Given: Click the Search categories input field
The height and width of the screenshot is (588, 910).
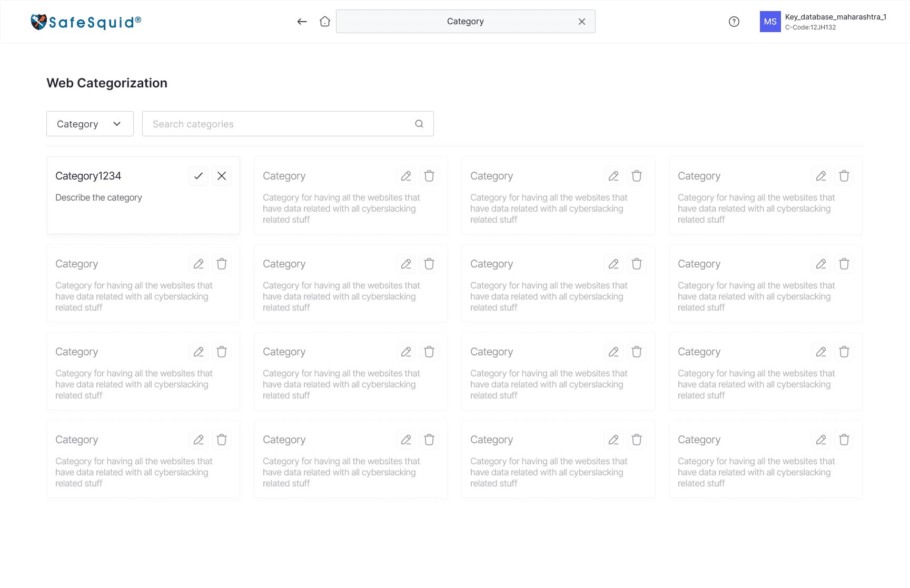Looking at the screenshot, I should pyautogui.click(x=288, y=124).
